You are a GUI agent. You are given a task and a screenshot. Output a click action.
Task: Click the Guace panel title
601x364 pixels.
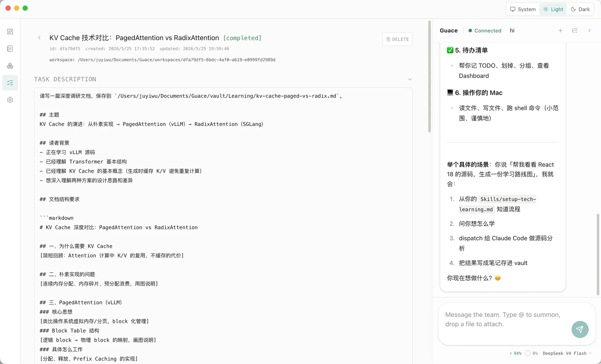tap(449, 31)
